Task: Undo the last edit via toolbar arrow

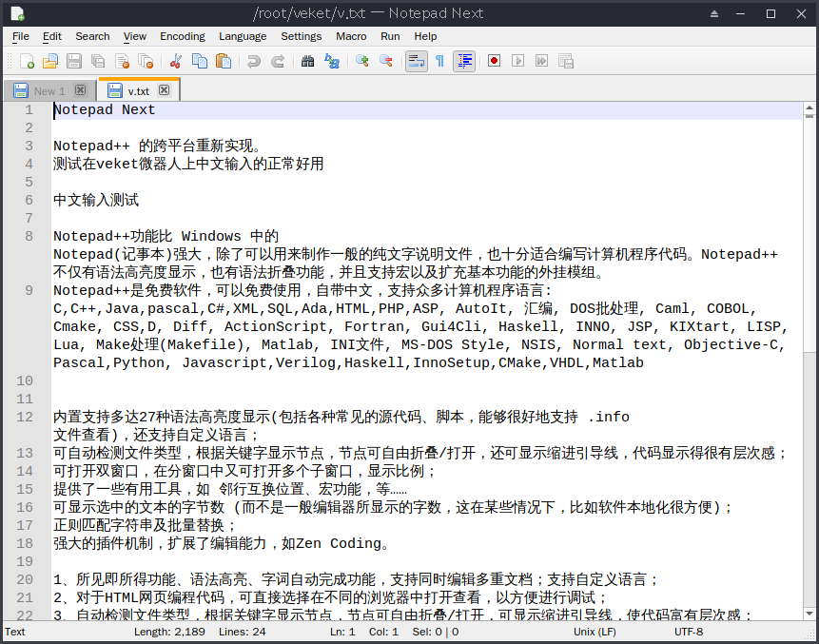Action: tap(253, 61)
